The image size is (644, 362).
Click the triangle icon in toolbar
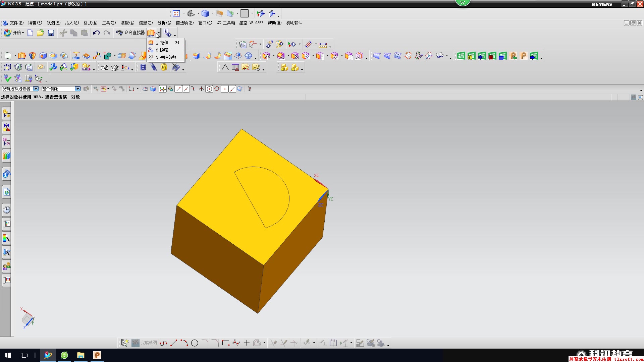click(x=225, y=67)
